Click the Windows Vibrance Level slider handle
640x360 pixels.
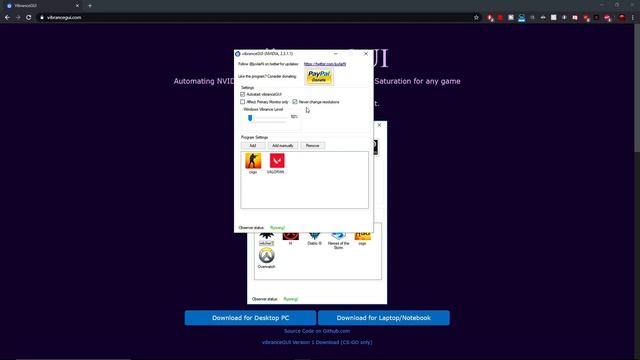click(250, 118)
